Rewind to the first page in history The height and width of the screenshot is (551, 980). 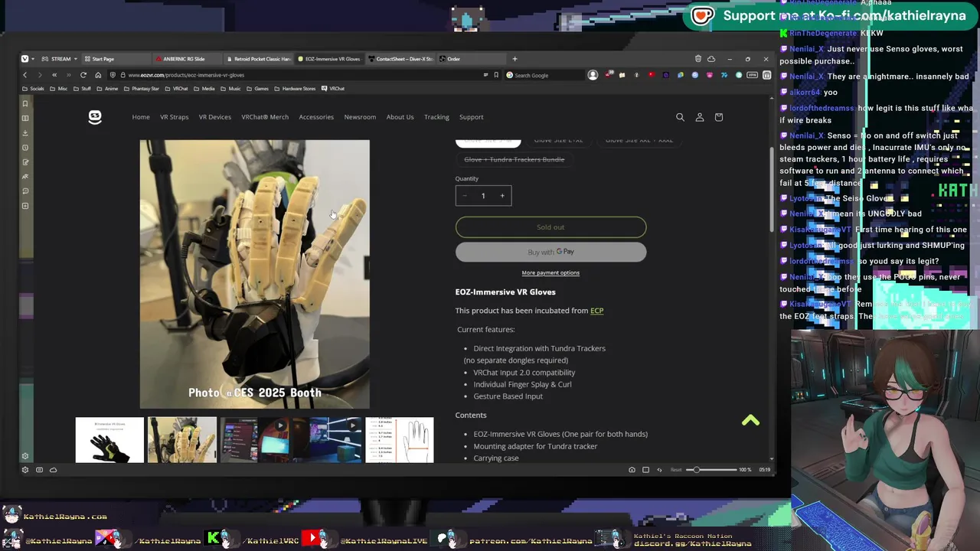point(54,75)
